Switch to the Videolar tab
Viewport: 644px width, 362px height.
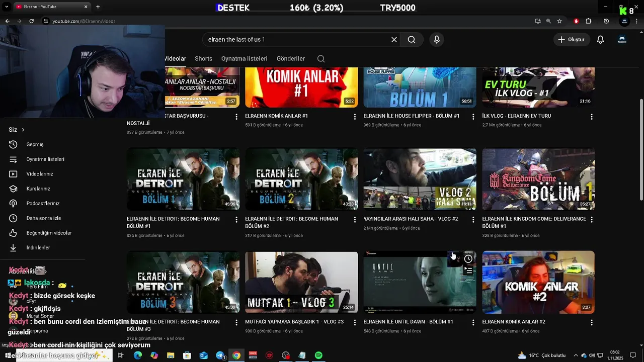pos(176,59)
